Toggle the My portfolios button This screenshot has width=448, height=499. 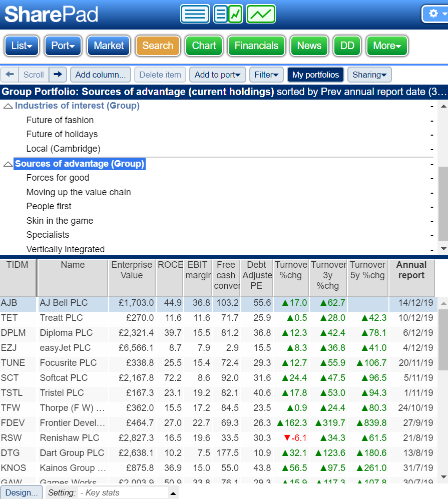click(x=316, y=75)
